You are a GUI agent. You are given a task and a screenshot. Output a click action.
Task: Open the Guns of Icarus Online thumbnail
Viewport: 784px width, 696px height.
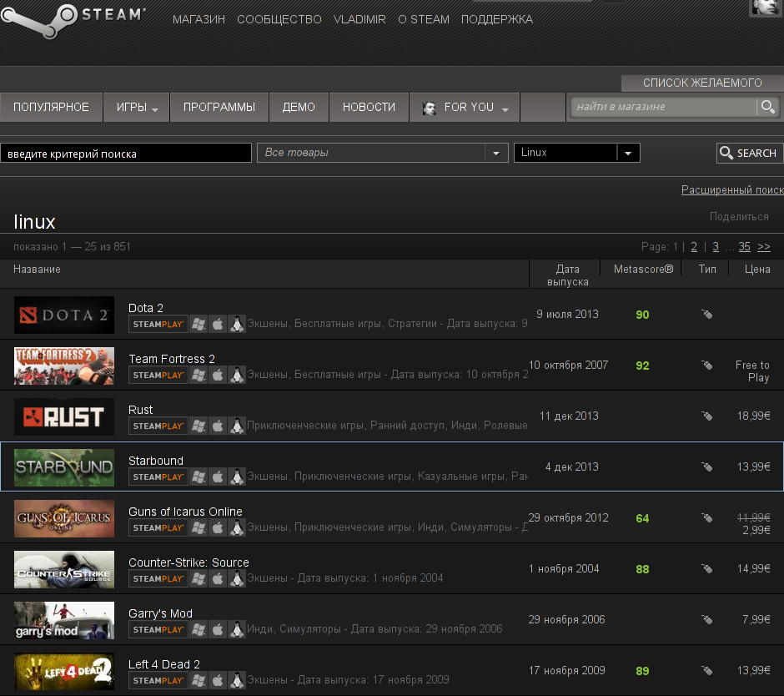click(x=64, y=518)
